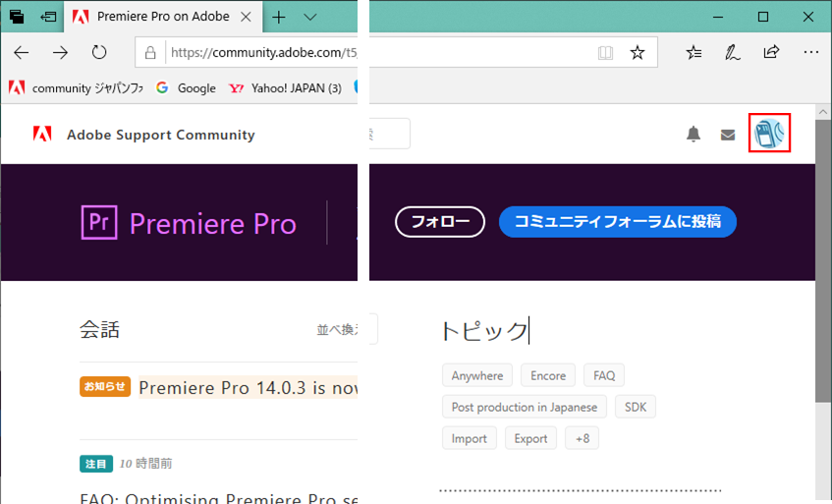Click scrollbar up arrow
The height and width of the screenshot is (504, 832).
pos(823,111)
